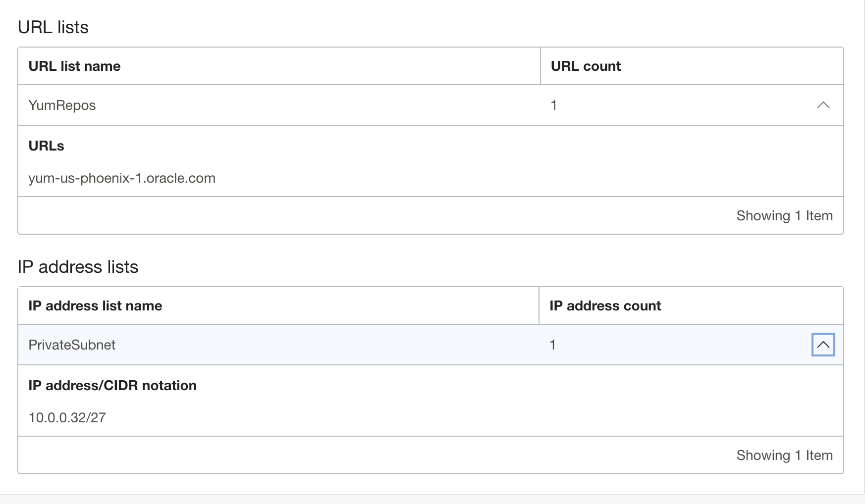
Task: Click the 10.0.0.32/27 CIDR entry
Action: (x=67, y=418)
